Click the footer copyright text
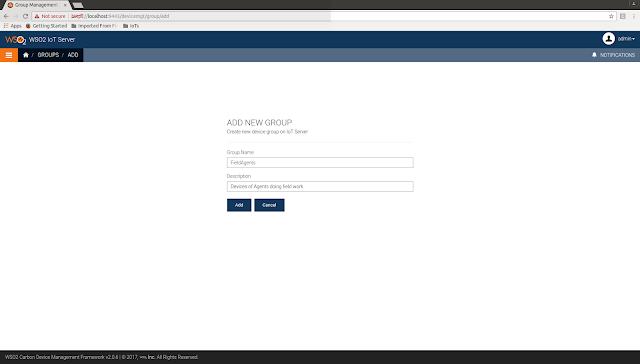This screenshot has width=640, height=364. (x=101, y=357)
